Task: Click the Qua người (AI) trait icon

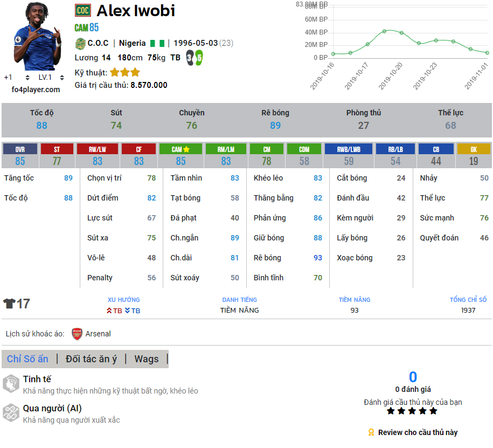Action: point(11,412)
